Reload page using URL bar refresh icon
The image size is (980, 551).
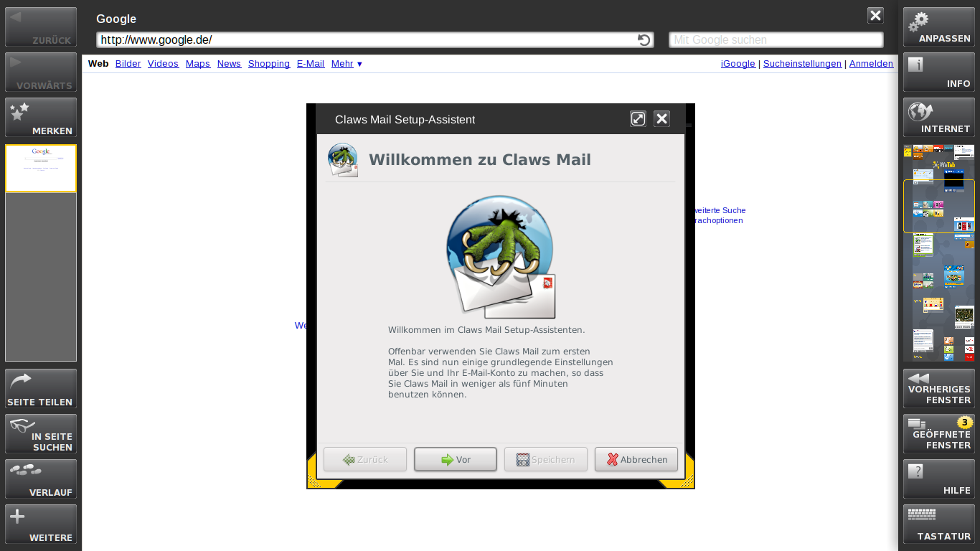(644, 40)
